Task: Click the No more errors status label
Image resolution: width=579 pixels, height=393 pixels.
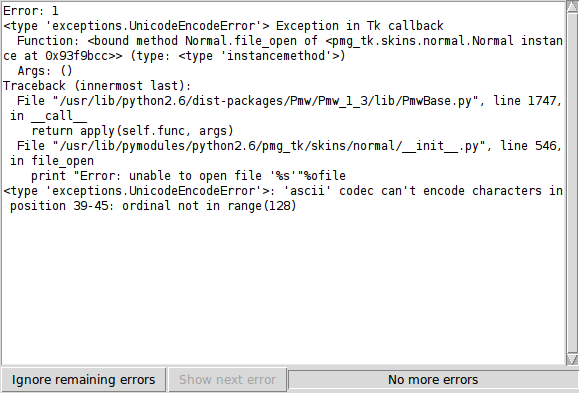Action: pos(433,379)
